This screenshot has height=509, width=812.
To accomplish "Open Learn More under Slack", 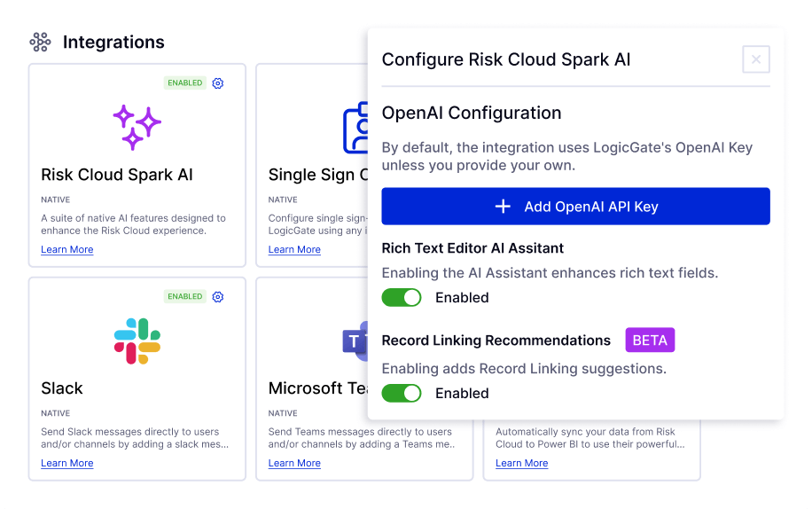I will [67, 464].
